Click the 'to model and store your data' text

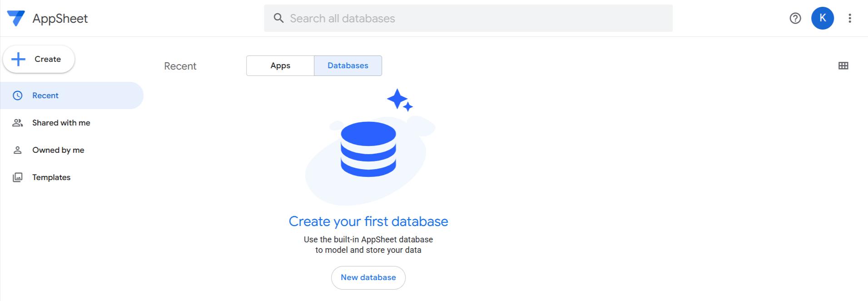pos(368,250)
